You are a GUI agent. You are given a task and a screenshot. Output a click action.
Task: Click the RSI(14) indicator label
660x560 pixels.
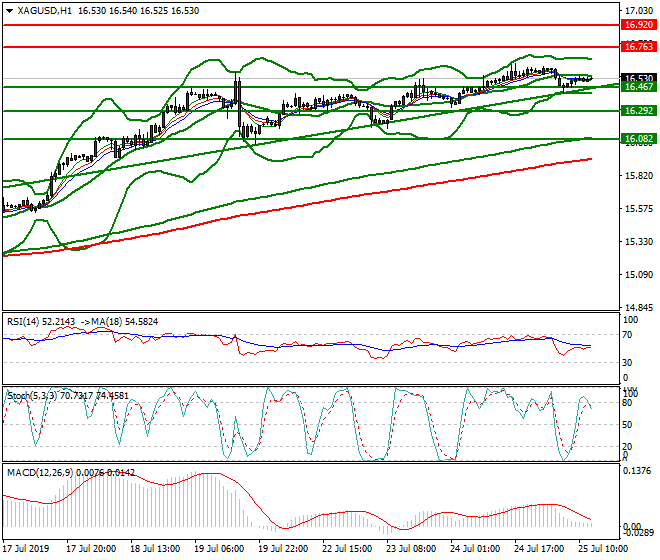(x=23, y=322)
